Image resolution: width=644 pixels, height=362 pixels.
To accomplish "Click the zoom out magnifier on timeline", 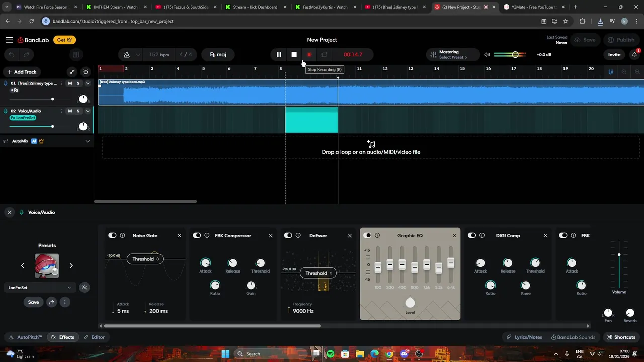I will pyautogui.click(x=624, y=72).
